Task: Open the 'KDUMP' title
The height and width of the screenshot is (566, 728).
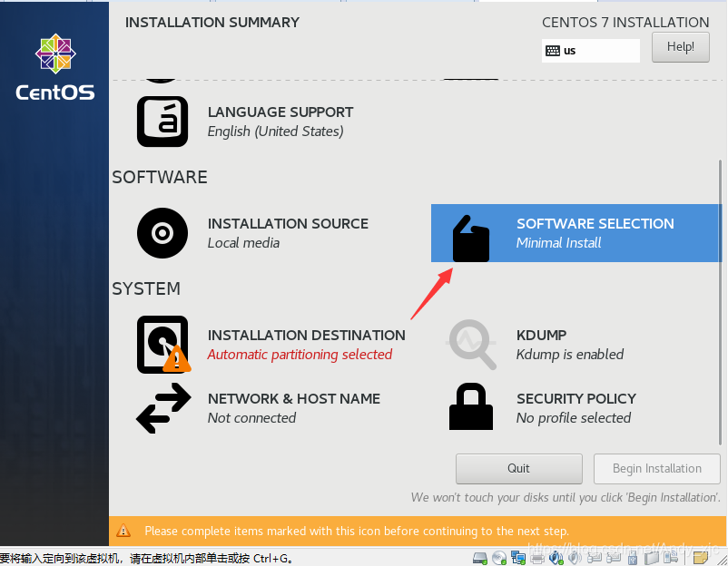Action: (x=541, y=335)
